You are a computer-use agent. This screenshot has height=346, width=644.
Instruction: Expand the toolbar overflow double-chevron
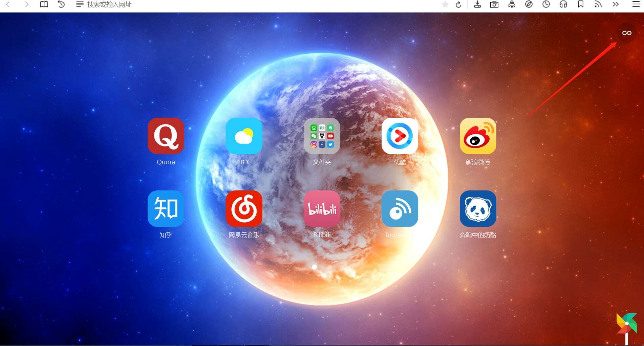[x=615, y=4]
